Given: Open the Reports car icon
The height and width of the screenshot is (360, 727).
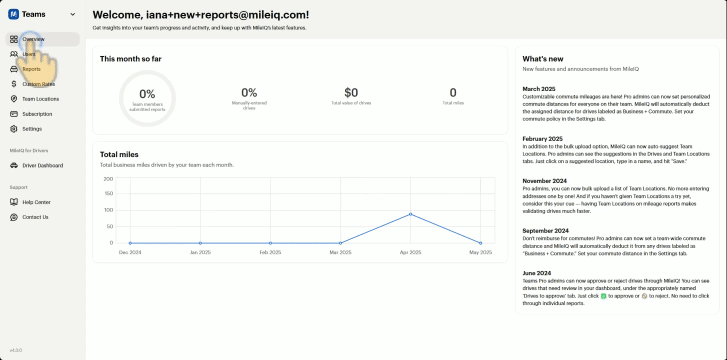Looking at the screenshot, I should (14, 69).
